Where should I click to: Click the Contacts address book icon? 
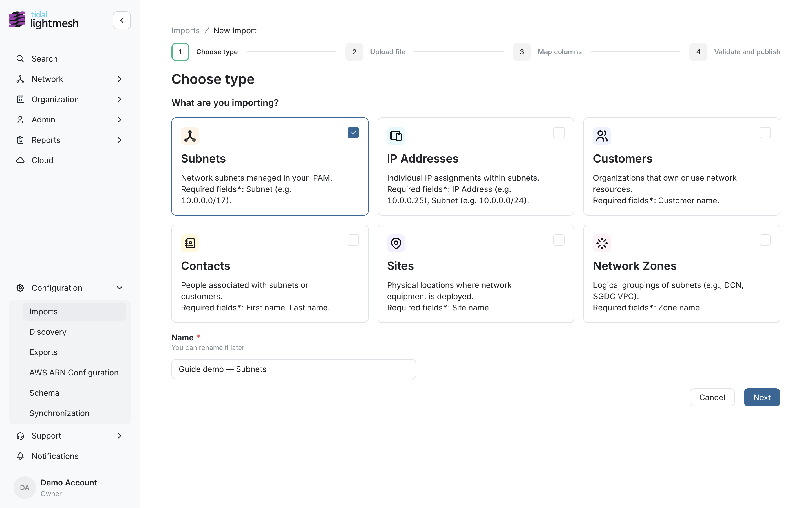(190, 243)
